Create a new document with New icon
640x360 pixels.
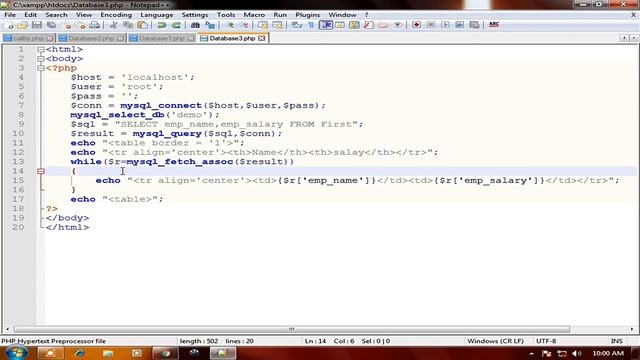(x=9, y=25)
